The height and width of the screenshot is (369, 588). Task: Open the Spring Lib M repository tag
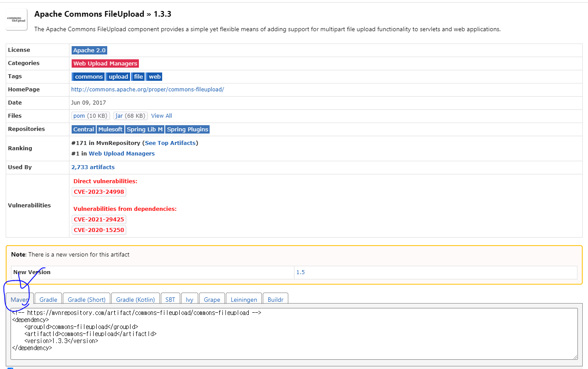(145, 129)
